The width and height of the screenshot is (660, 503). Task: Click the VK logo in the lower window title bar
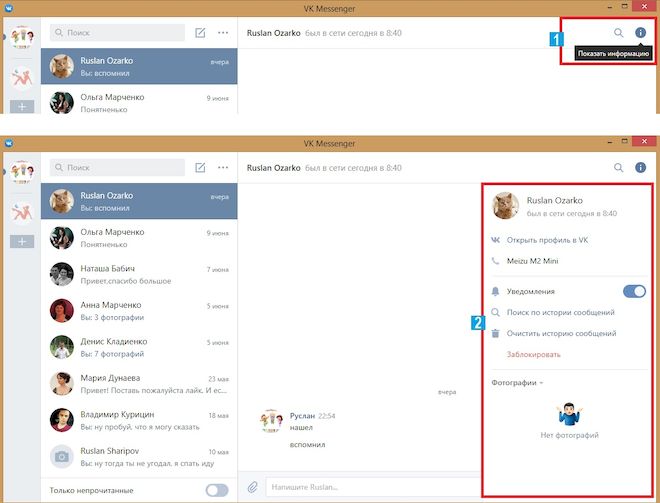(x=8, y=143)
